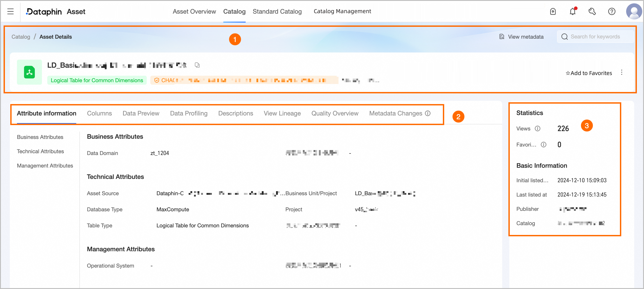Click the shield icon in CHAC tag
This screenshot has width=644, height=289.
(x=157, y=80)
